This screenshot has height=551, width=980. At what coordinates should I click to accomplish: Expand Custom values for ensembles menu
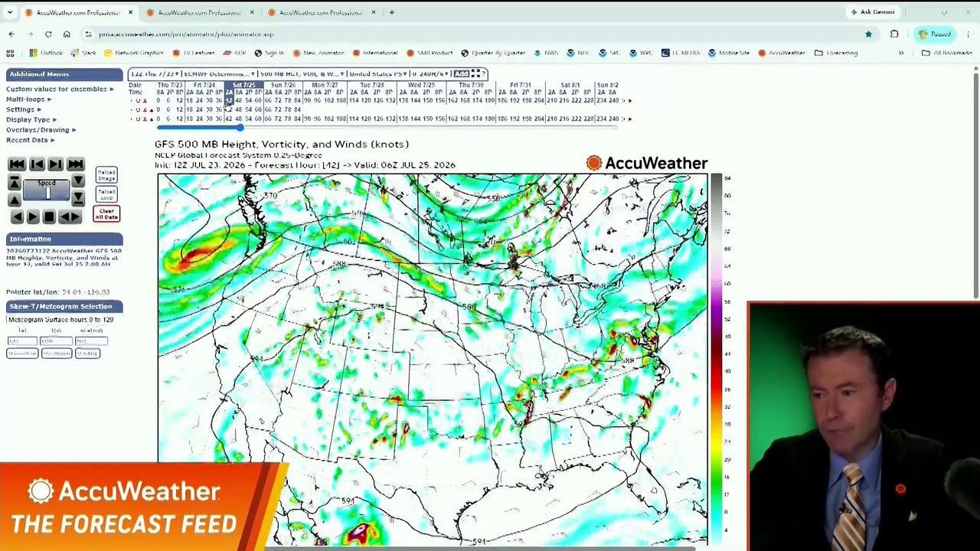click(61, 89)
